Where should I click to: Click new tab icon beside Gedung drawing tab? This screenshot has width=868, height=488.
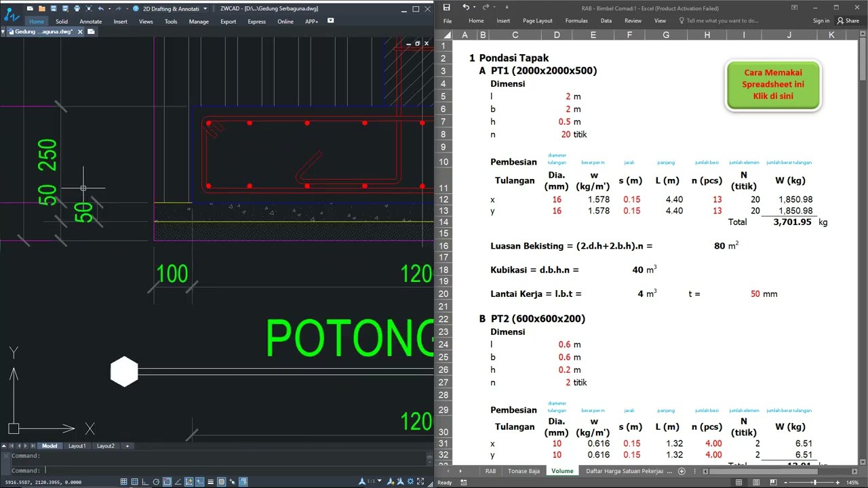click(x=91, y=31)
